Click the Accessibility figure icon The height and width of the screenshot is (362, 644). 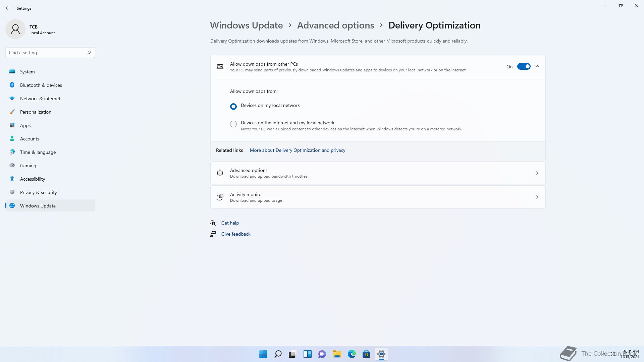click(x=12, y=179)
